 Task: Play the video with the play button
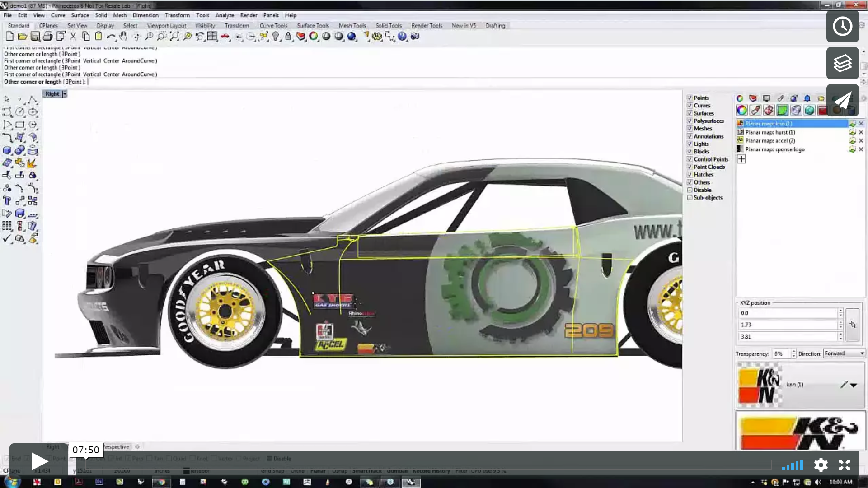[x=39, y=461]
